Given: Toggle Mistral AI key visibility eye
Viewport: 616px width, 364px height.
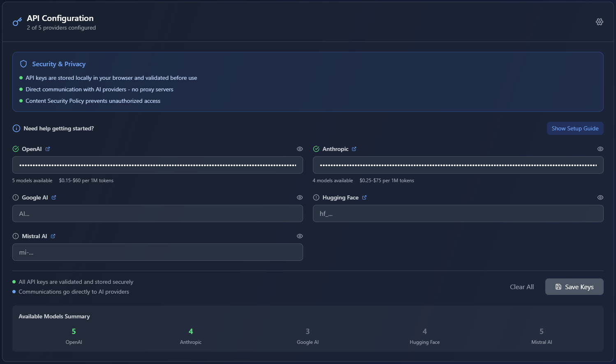Looking at the screenshot, I should [x=300, y=236].
